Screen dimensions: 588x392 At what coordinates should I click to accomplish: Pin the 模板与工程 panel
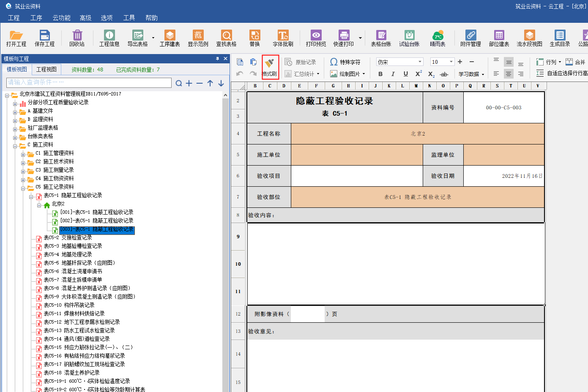tap(217, 59)
